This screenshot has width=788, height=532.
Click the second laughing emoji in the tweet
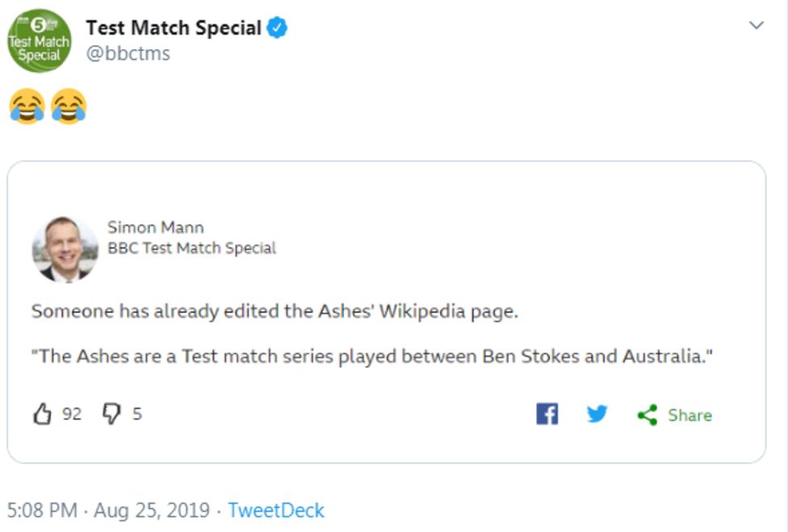67,106
